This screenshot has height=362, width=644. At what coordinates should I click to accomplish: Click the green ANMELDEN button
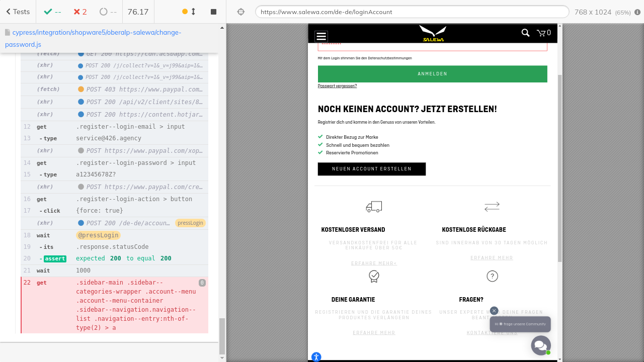click(x=432, y=74)
